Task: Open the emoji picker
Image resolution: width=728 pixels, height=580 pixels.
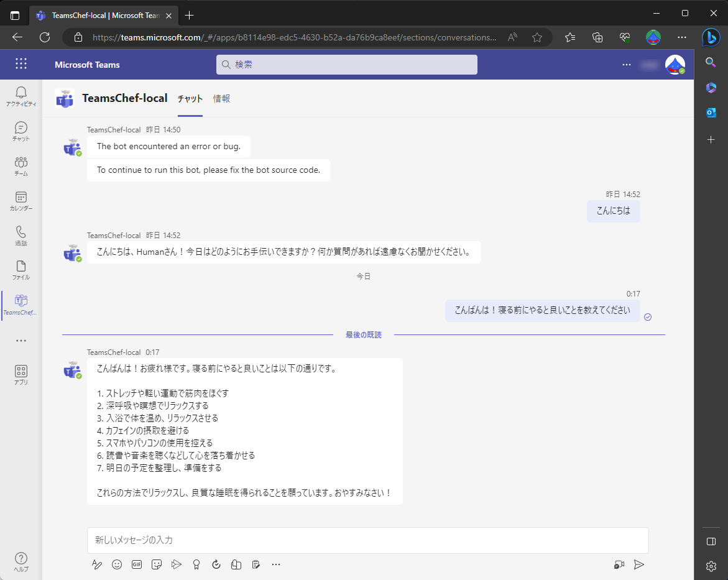Action: pyautogui.click(x=117, y=564)
